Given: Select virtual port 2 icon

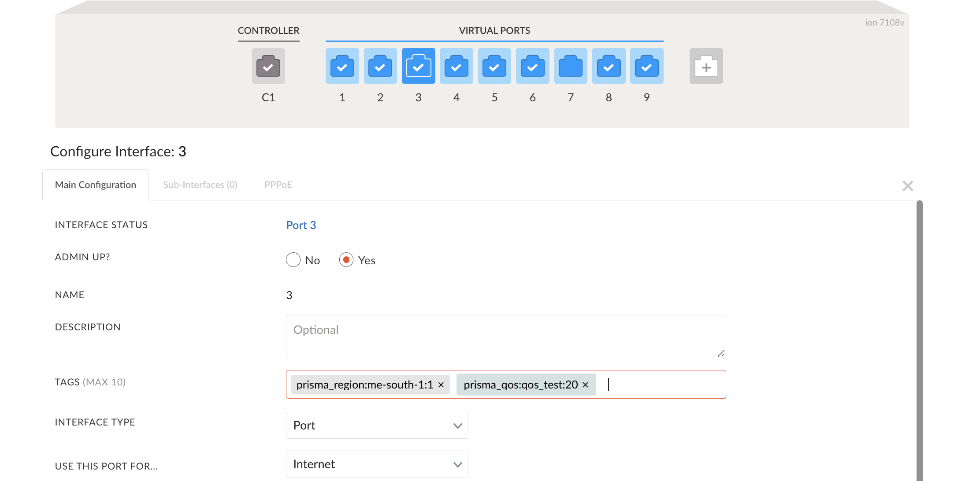Looking at the screenshot, I should click(x=380, y=66).
